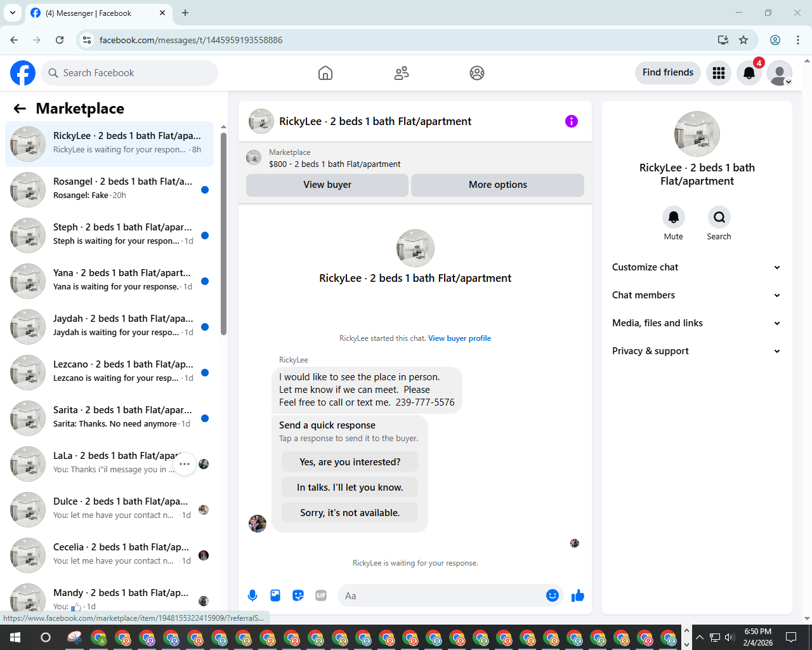Bookmark this page with star icon
The width and height of the screenshot is (812, 650).
tap(743, 40)
